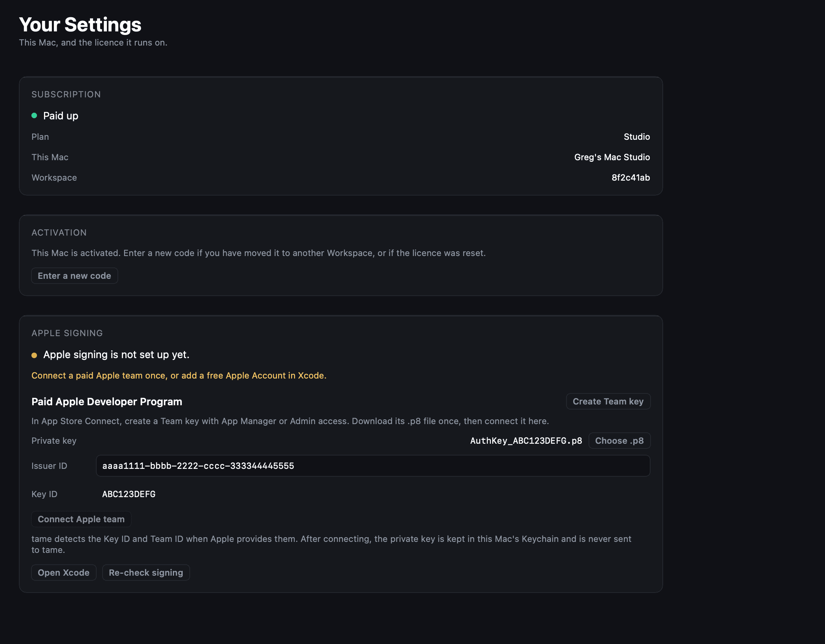The width and height of the screenshot is (825, 644).
Task: Select the Greg's Mac Studio value
Action: click(612, 157)
